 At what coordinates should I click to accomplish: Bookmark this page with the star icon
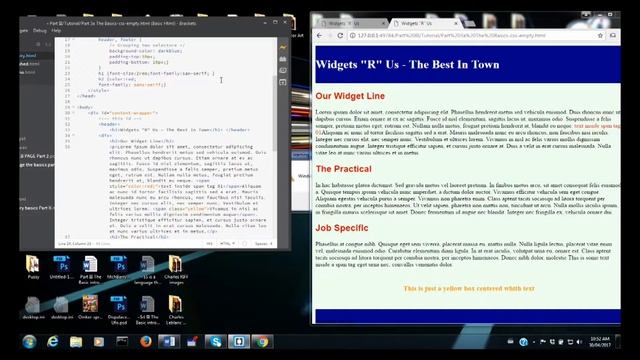point(600,36)
